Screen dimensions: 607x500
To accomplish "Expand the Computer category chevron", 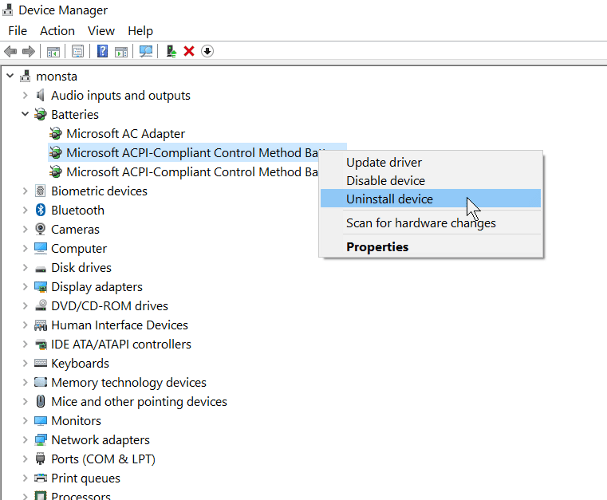I will coord(25,248).
